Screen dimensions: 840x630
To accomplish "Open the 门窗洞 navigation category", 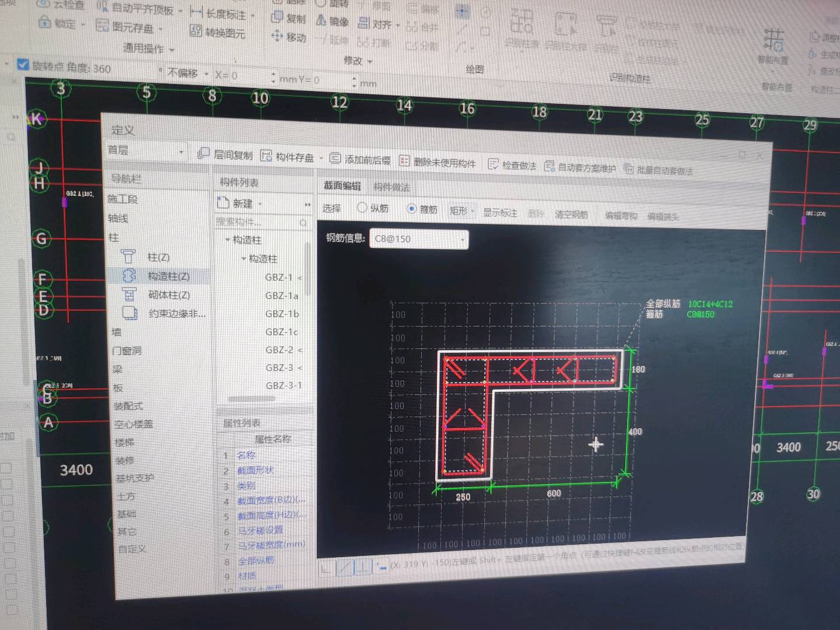I will pos(127,350).
